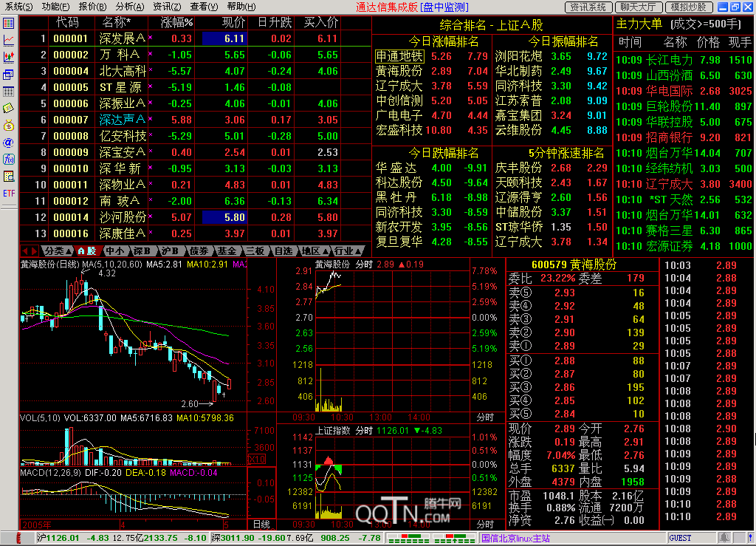This screenshot has height=546, width=756.
Task: Switch to the 债券 bonds tab
Action: coord(198,250)
